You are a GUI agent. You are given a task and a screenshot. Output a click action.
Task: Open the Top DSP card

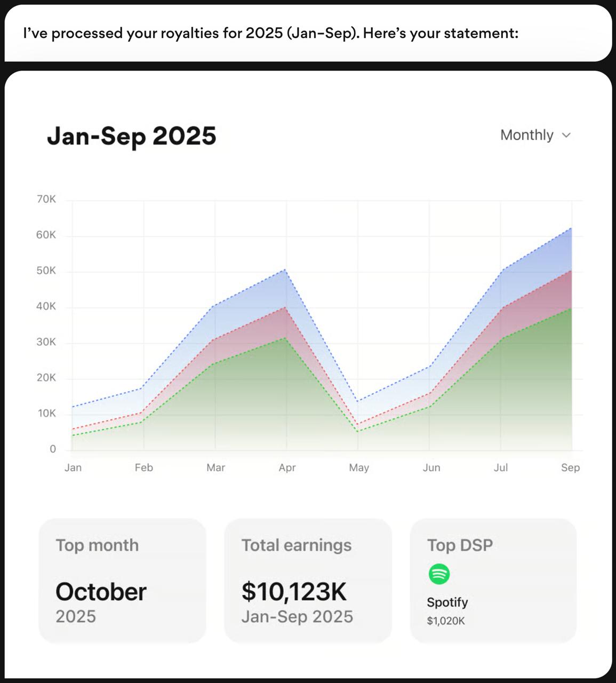click(493, 580)
